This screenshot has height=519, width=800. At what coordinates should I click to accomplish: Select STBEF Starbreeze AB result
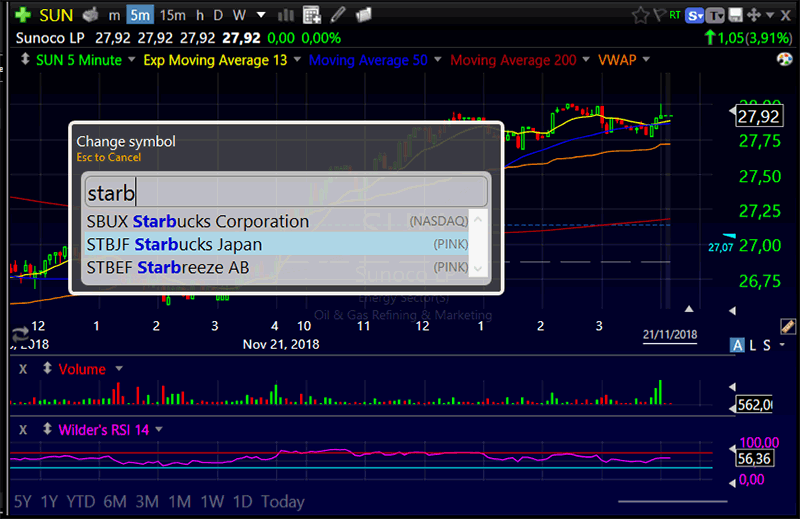point(277,267)
